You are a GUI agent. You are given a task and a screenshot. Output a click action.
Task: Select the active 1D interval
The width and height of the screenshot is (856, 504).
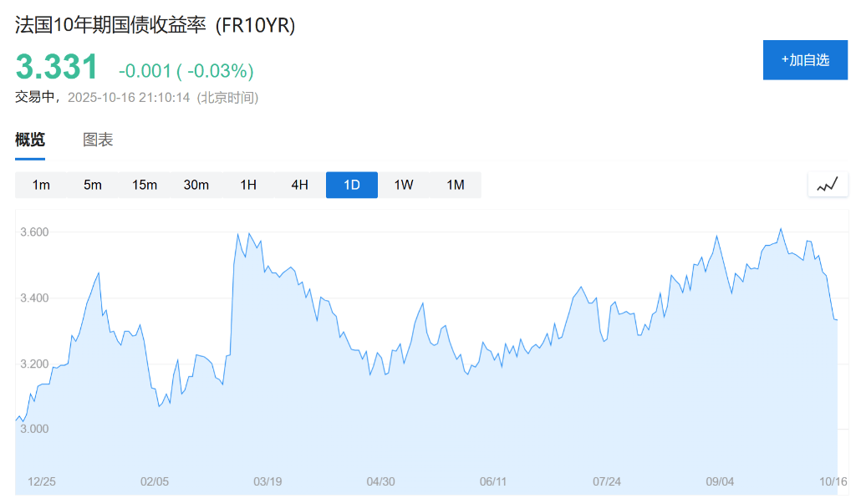pyautogui.click(x=352, y=185)
